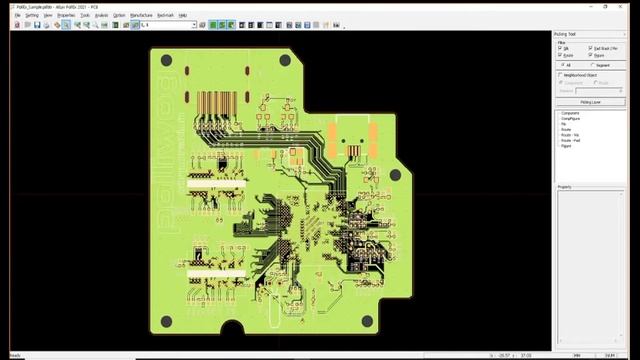Select CompFigure in the picking tree
The width and height of the screenshot is (640, 360).
tap(570, 118)
